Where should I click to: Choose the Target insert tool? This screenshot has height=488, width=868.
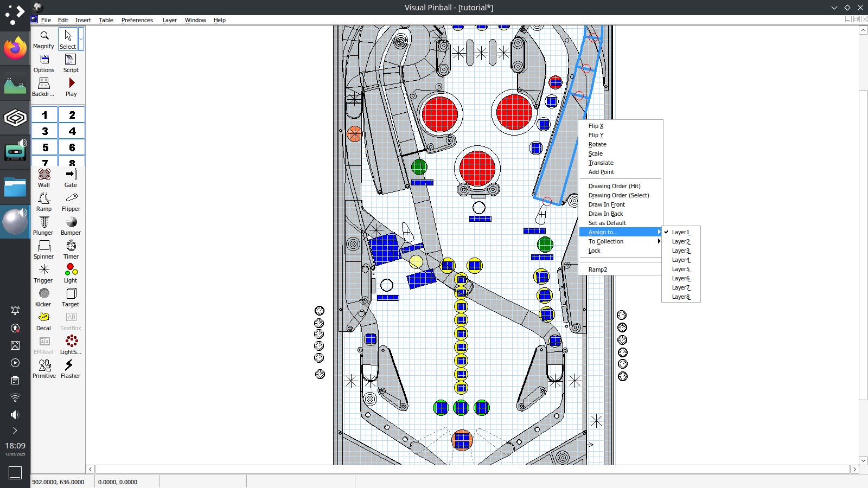[x=71, y=297]
